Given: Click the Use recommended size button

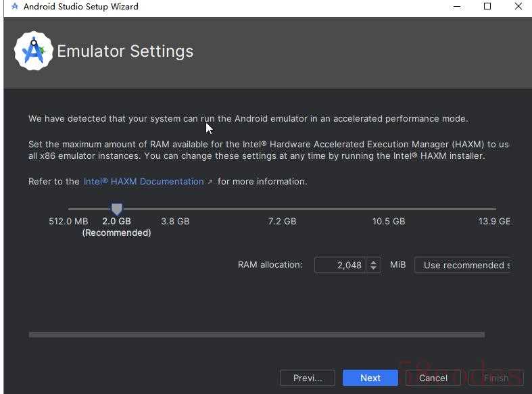Looking at the screenshot, I should tap(463, 265).
